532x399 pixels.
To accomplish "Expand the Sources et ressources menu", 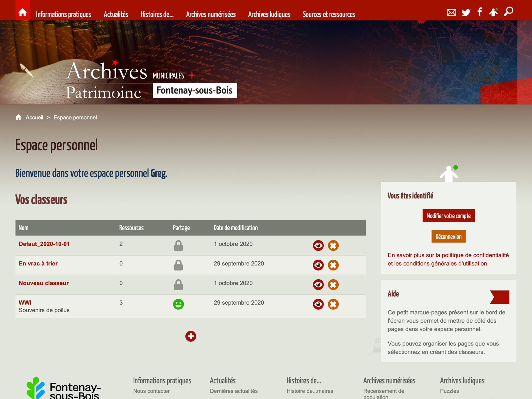I will coord(329,14).
